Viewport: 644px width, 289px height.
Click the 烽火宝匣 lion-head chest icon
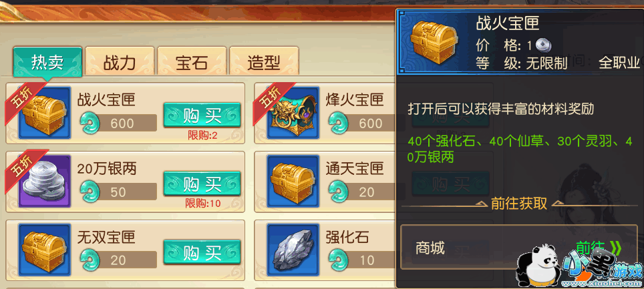click(293, 113)
